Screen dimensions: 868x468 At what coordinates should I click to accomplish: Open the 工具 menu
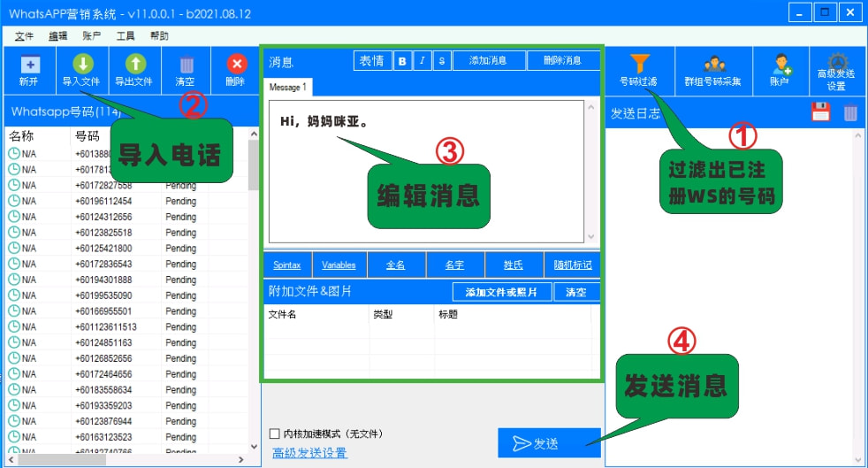point(126,36)
